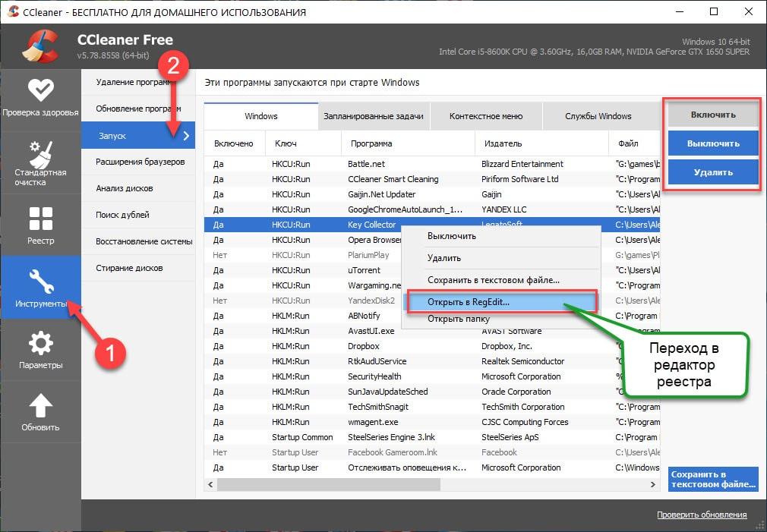Select the CCleaner Smart Cleaning row
The height and width of the screenshot is (532, 767).
(432, 179)
